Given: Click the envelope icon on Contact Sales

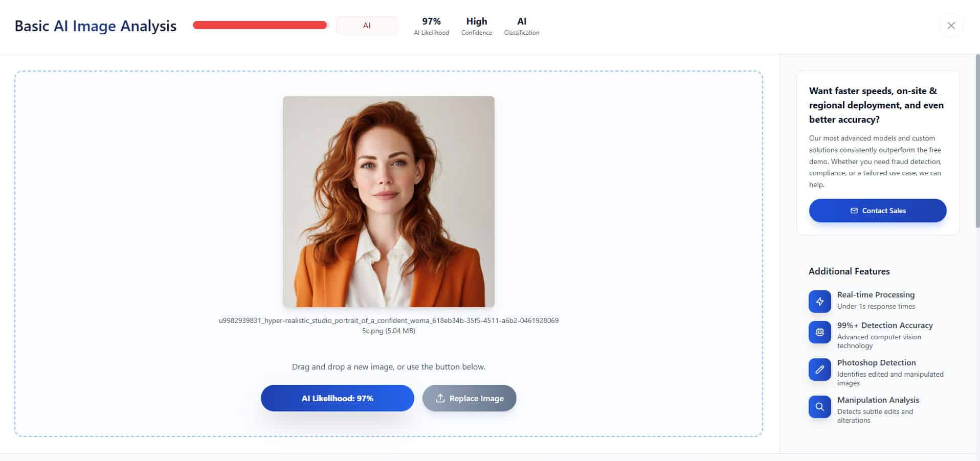Looking at the screenshot, I should tap(854, 211).
